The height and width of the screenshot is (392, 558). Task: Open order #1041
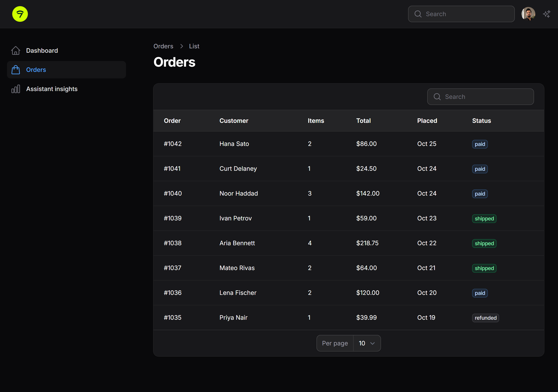coord(172,169)
